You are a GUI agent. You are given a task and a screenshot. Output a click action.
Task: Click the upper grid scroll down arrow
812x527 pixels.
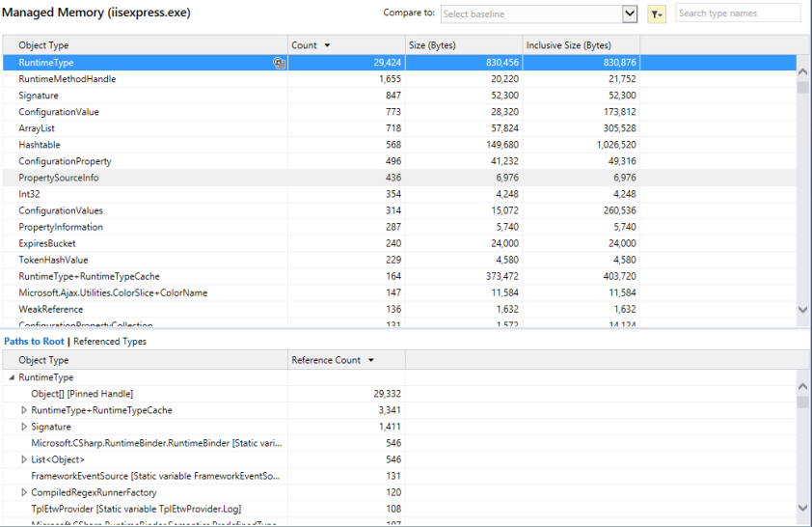tap(802, 310)
